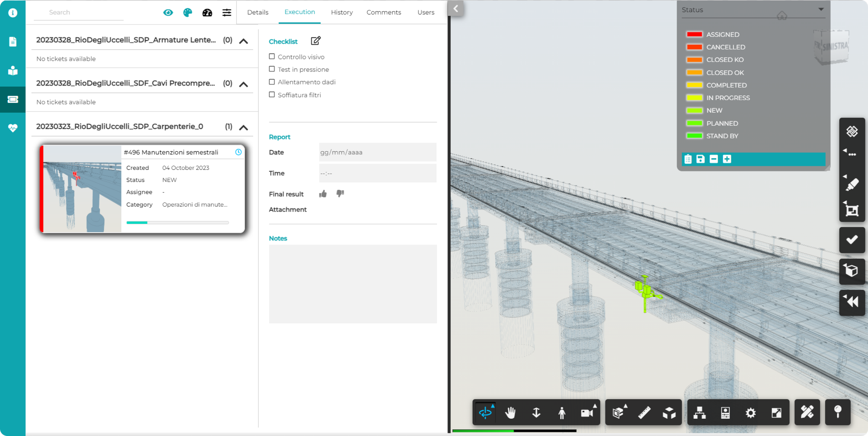Activate the pan hand tool
The width and height of the screenshot is (868, 436).
coord(510,413)
